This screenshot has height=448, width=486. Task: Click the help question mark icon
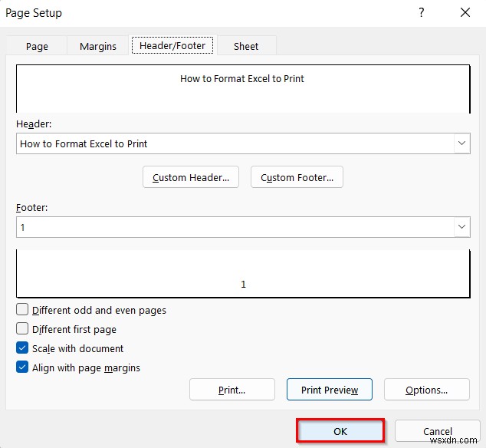coord(421,12)
